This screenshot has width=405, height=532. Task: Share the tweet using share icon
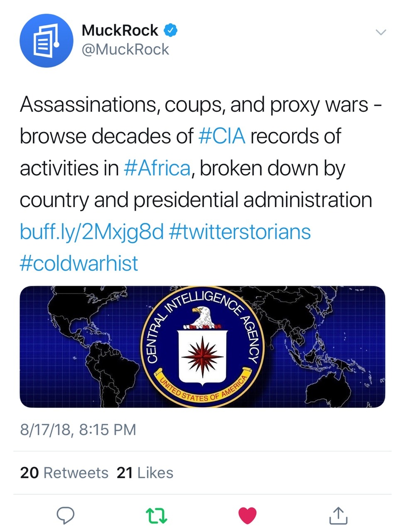[338, 516]
